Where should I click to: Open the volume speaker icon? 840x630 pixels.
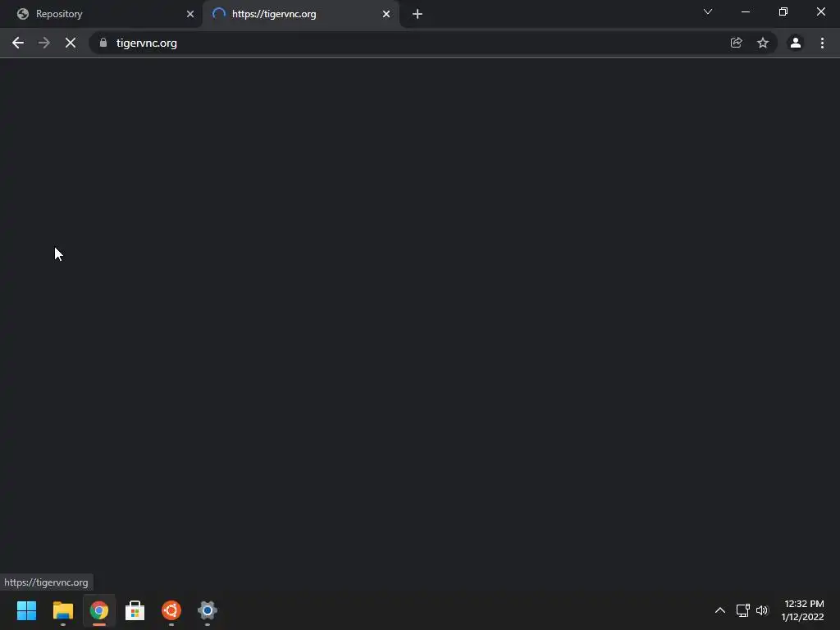[762, 610]
